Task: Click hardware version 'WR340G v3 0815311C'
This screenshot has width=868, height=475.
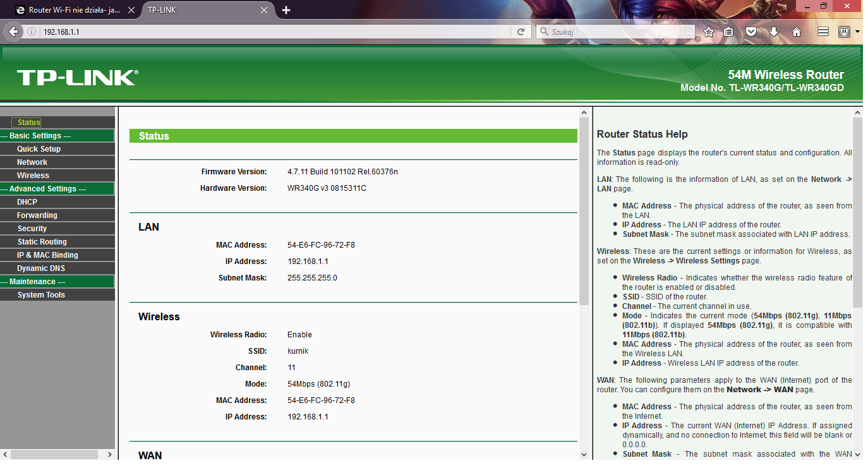Action: point(327,188)
